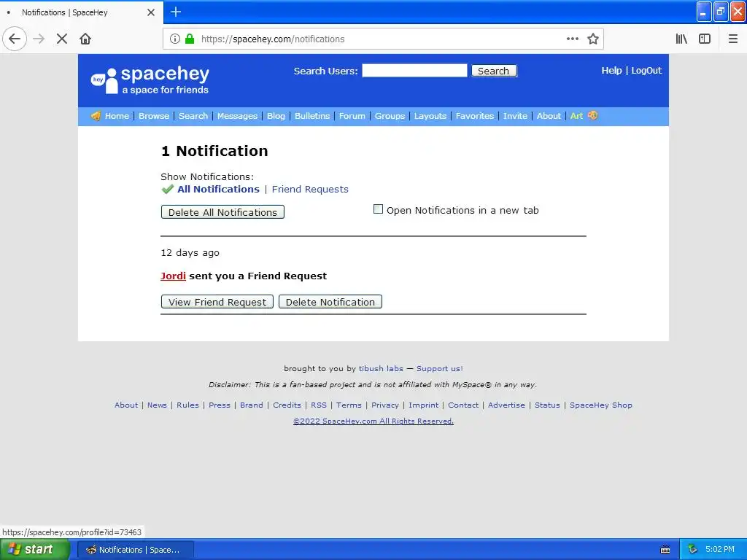Open the Library icon in toolbar
The width and height of the screenshot is (747, 560).
pyautogui.click(x=681, y=39)
